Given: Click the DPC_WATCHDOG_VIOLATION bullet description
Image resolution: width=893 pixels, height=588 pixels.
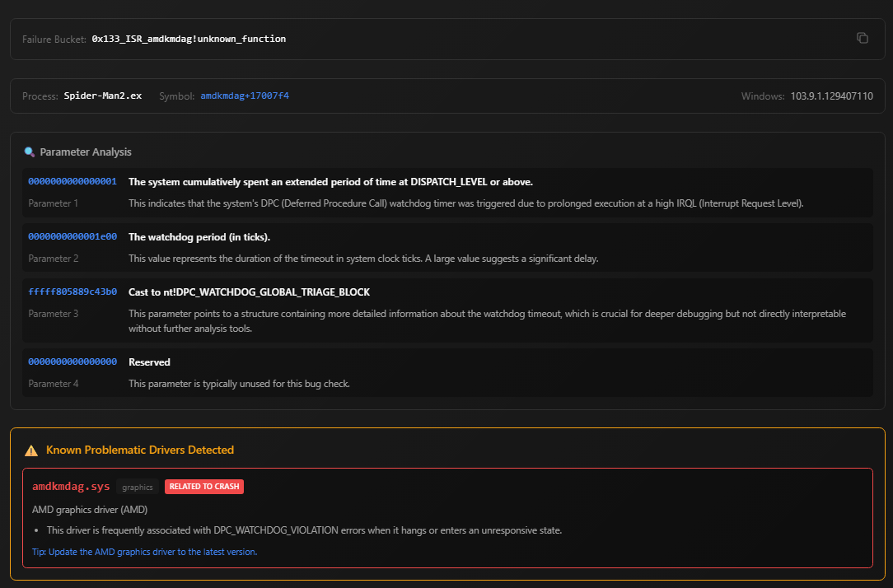Looking at the screenshot, I should 304,530.
